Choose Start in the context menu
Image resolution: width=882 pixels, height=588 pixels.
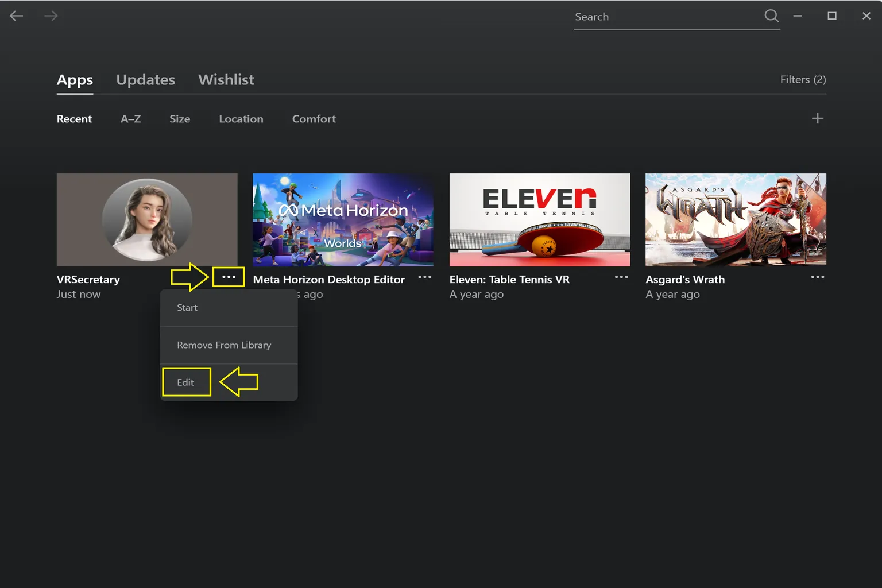(x=229, y=308)
